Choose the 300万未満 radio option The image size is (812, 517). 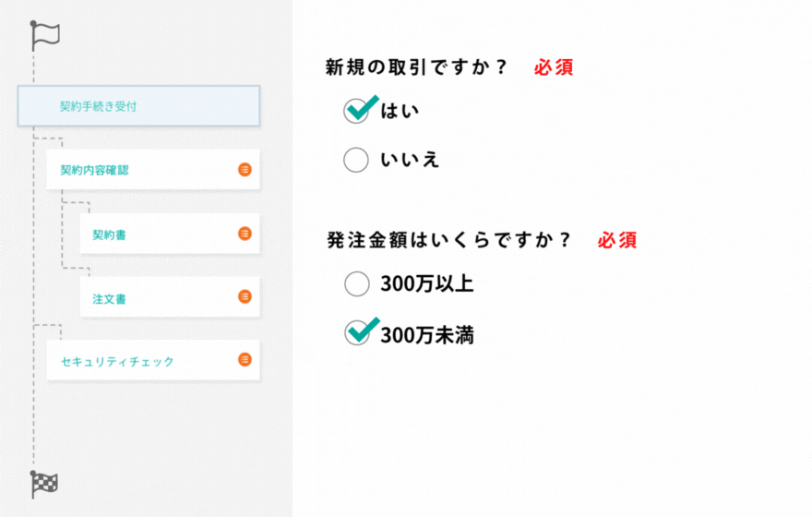[356, 333]
